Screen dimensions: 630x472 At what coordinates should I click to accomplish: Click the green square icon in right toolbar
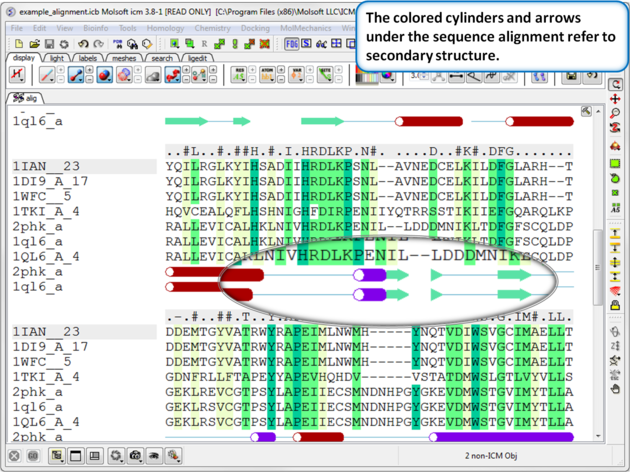pos(616,162)
